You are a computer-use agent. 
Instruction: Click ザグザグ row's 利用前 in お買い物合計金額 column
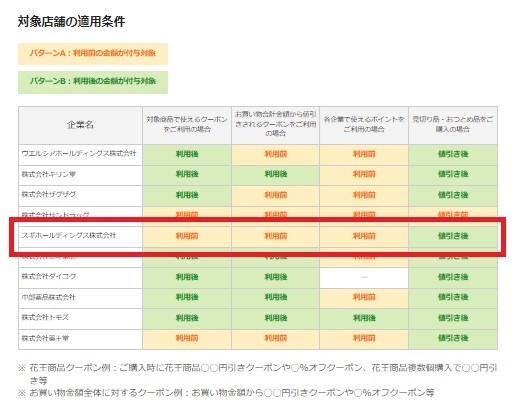tap(275, 195)
